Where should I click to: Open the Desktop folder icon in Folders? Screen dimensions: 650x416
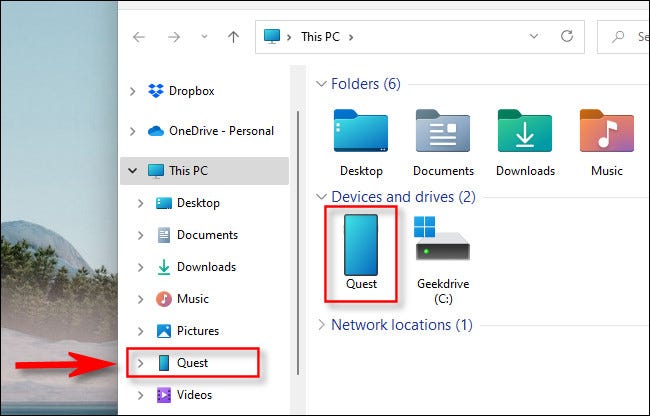click(359, 142)
